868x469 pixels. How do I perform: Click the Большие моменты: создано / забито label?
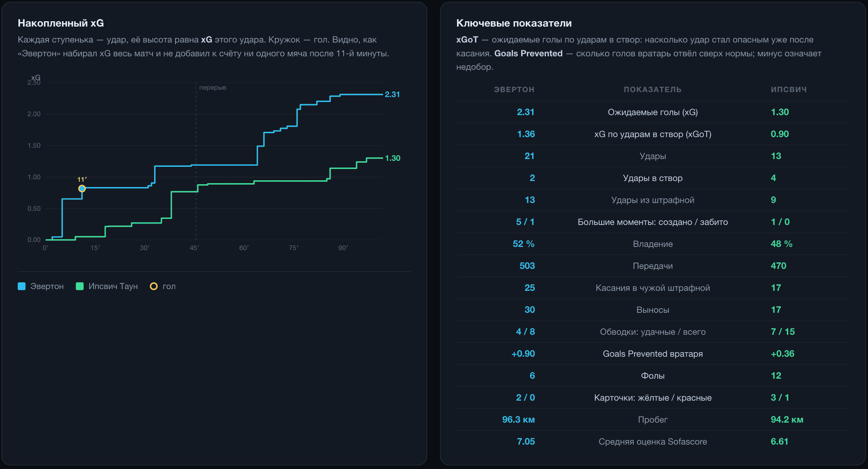coord(653,222)
